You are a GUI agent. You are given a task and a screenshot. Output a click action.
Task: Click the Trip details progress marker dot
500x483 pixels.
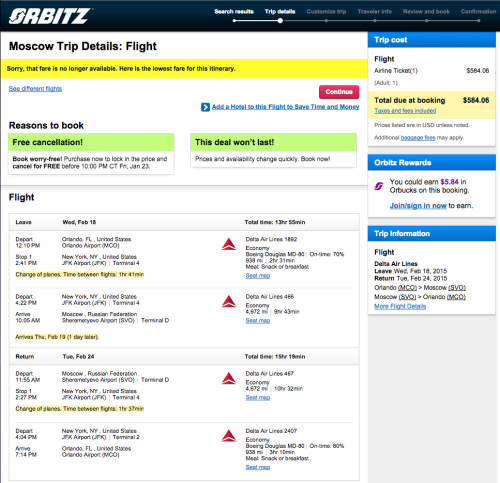(280, 21)
